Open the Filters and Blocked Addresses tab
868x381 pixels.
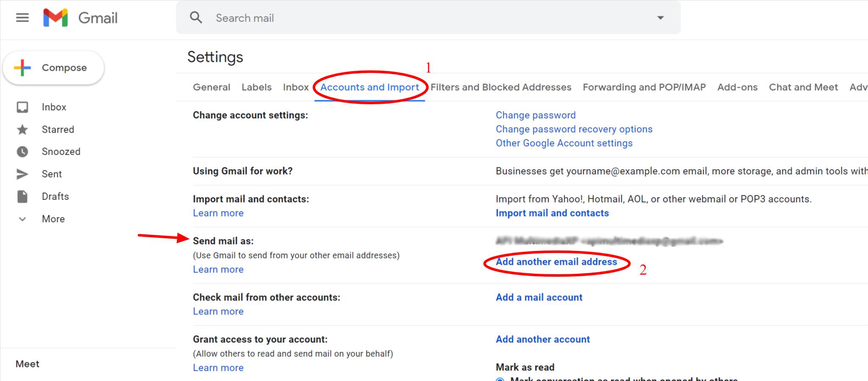tap(501, 87)
